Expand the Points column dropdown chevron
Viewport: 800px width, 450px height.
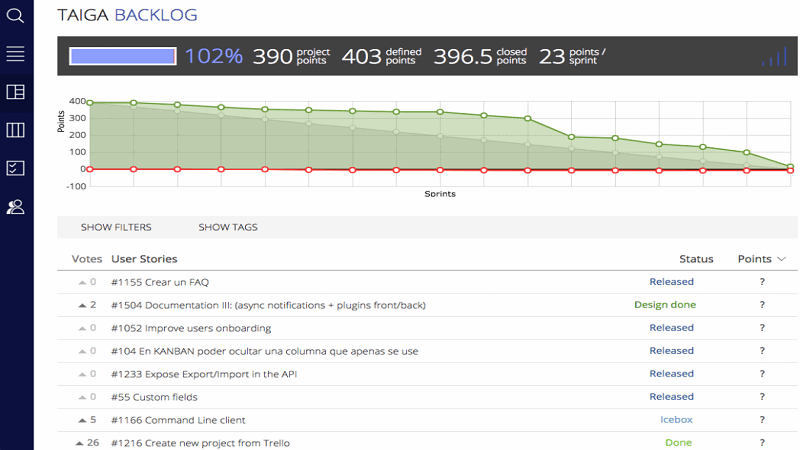pyautogui.click(x=781, y=259)
